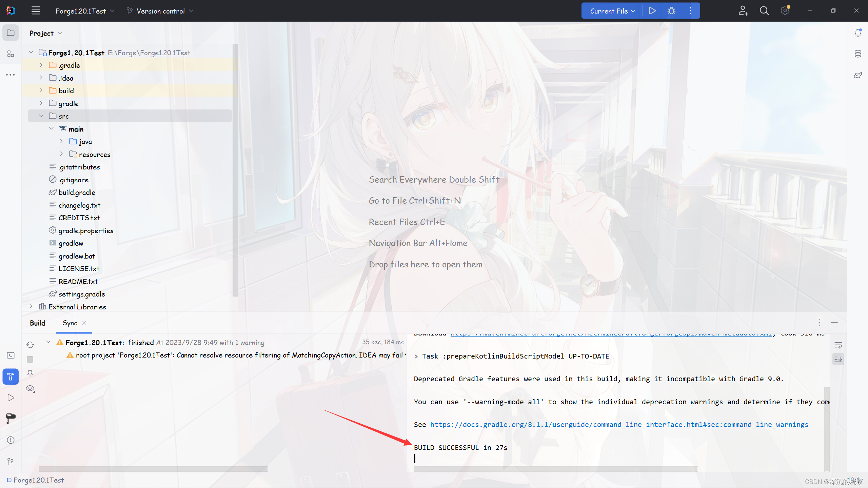
Task: Open the Problems tool window icon
Action: (11, 440)
